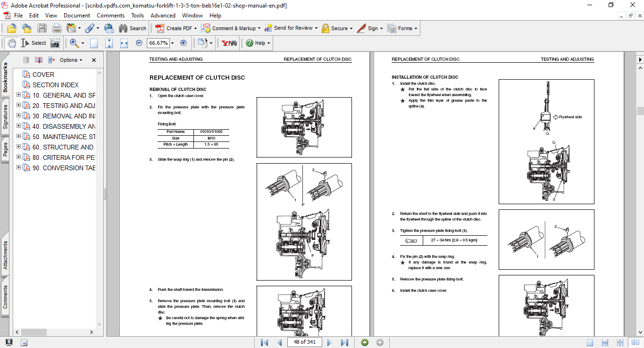This screenshot has width=644, height=348.
Task: Expand the 20. TESTING AND ADJ bookmark
Action: tap(19, 106)
